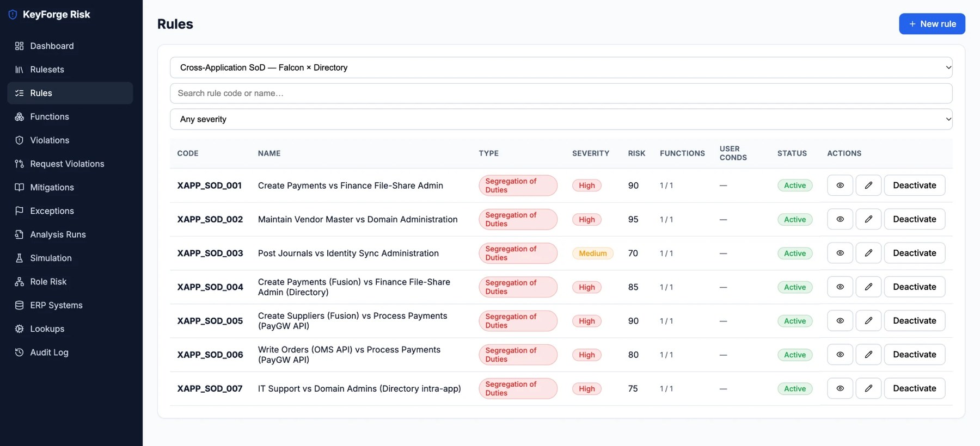Expand the Any severity filter dropdown
The image size is (980, 446).
[561, 119]
